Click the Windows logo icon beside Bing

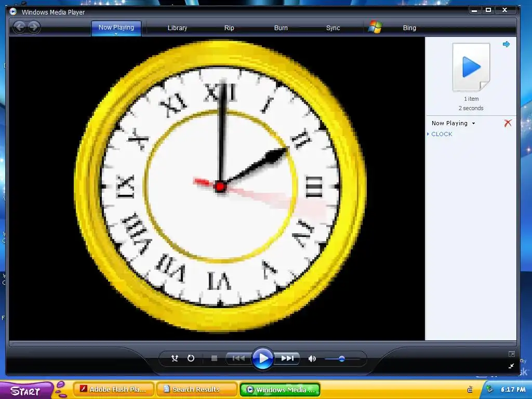pos(375,27)
